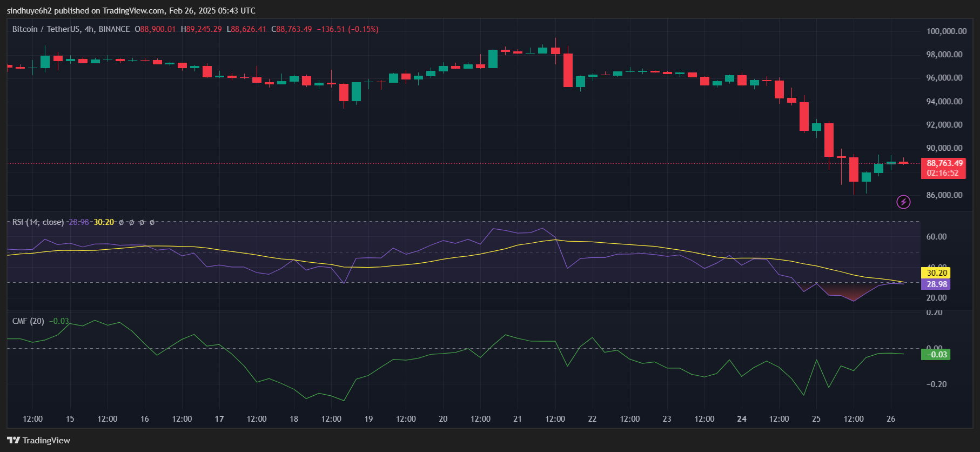Click the −0.20 level on CMF axis
980x452 pixels.
[x=936, y=384]
